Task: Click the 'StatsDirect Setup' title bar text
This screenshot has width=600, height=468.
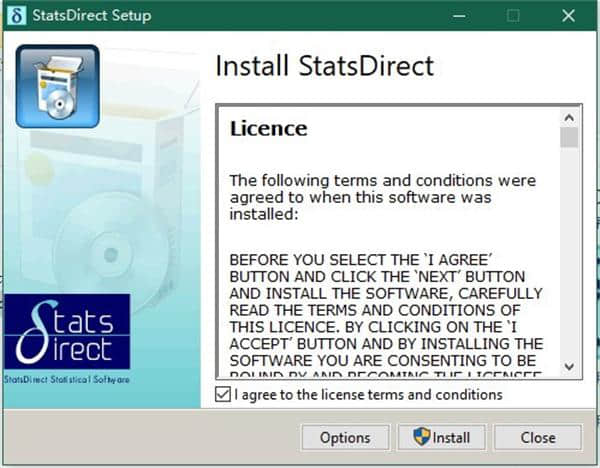Action: point(92,15)
